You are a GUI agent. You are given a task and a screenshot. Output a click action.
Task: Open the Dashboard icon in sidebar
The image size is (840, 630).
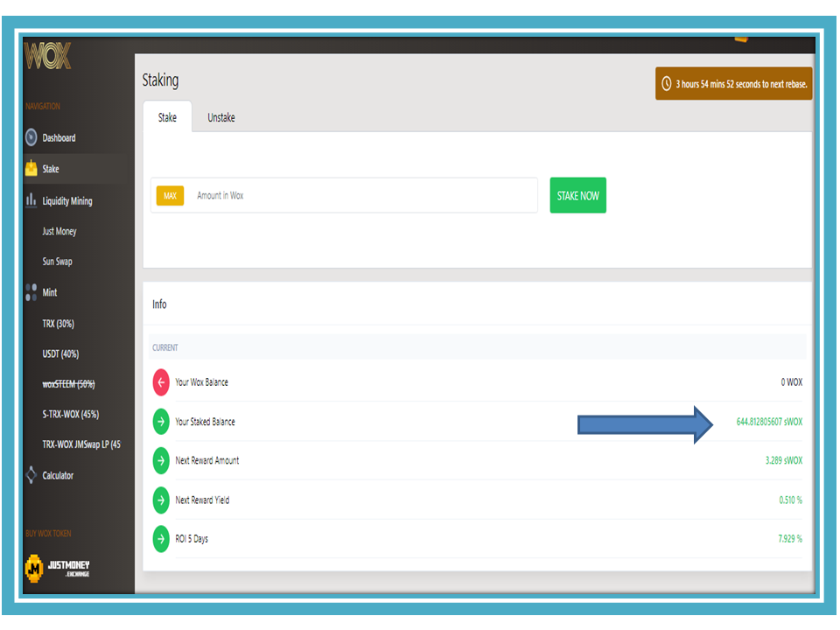[x=31, y=137]
